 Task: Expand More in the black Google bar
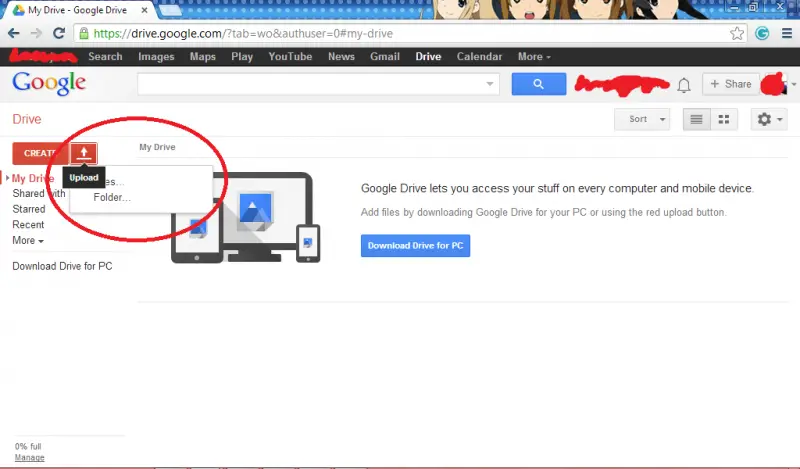click(534, 57)
